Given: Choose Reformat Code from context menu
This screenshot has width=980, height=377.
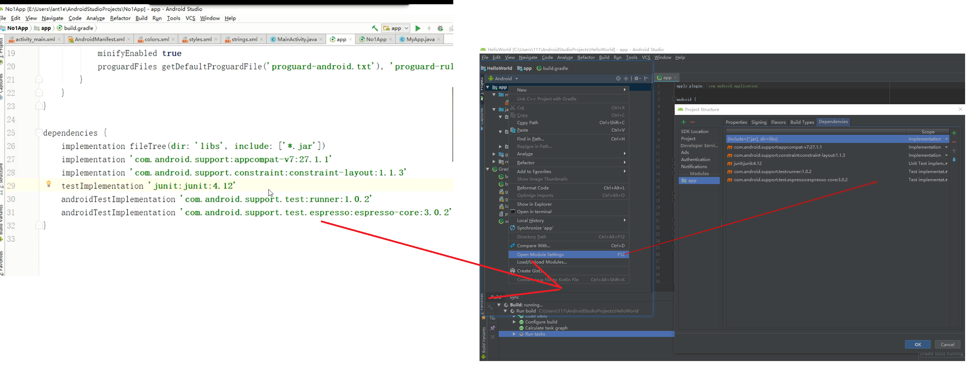Looking at the screenshot, I should [569, 188].
